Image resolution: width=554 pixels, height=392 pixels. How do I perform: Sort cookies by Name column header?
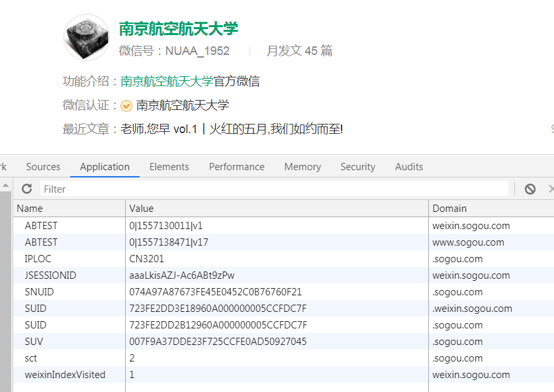point(69,208)
